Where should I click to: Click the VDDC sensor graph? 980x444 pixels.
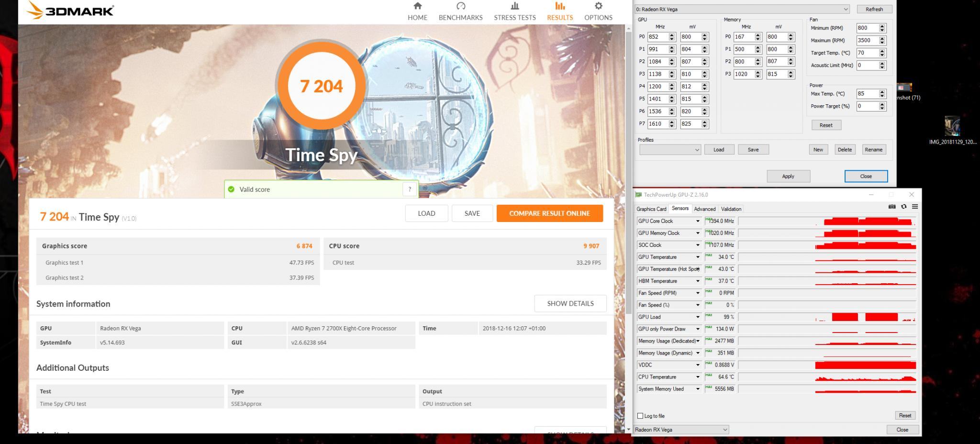click(827, 365)
